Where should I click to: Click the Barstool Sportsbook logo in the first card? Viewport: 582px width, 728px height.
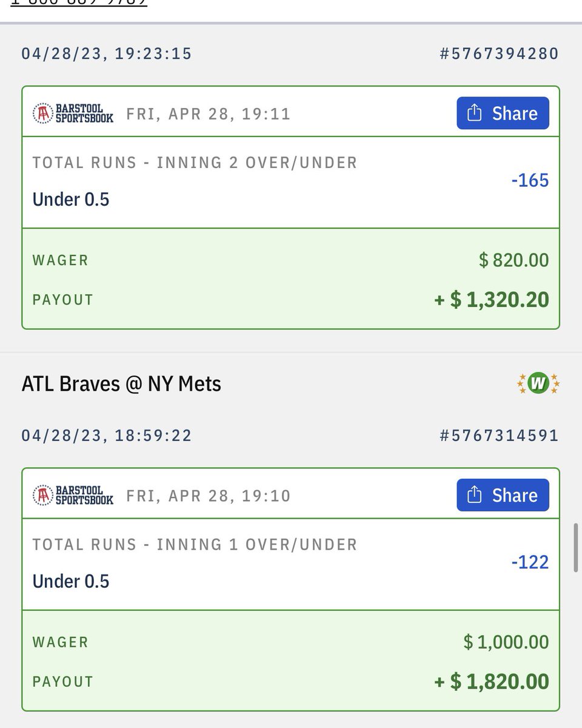coord(73,113)
